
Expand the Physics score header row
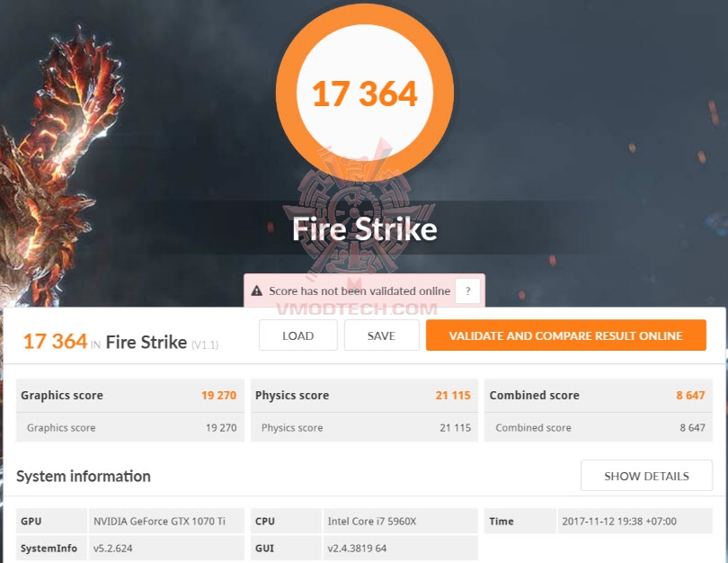(364, 396)
